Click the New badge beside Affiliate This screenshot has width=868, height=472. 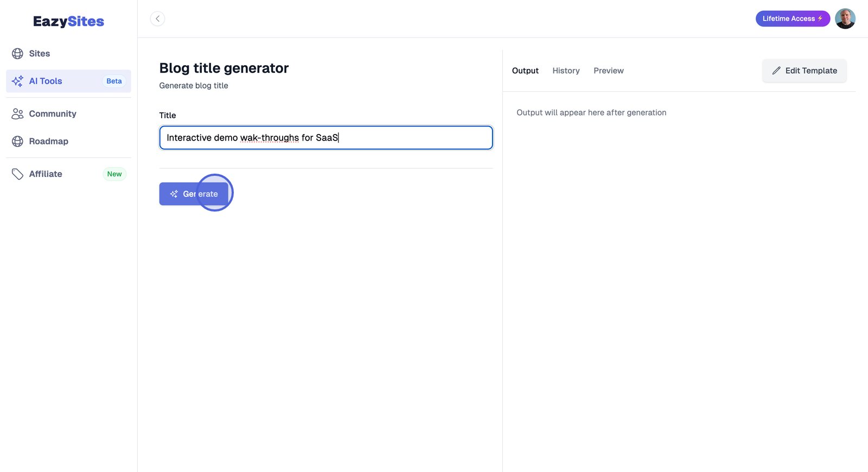tap(114, 174)
